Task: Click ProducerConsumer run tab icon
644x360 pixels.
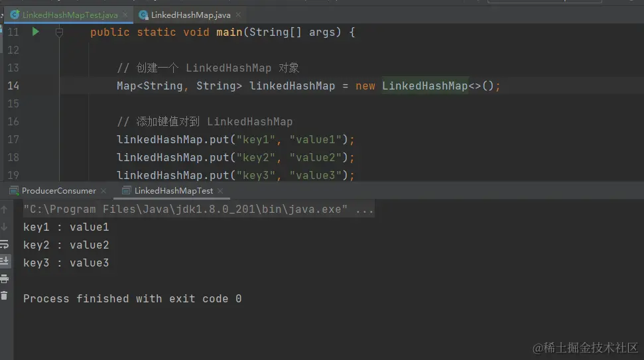Action: tap(14, 190)
